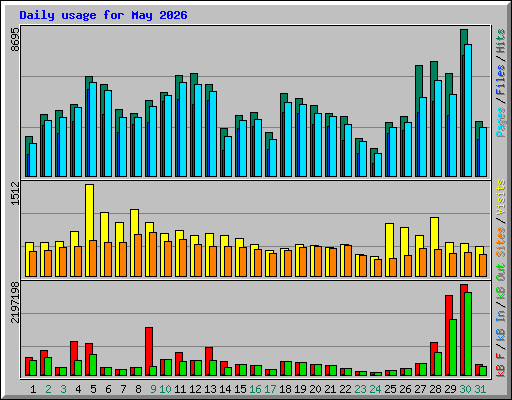Click day label 21 on the x-axis
This screenshot has height=400, width=512.
pos(330,389)
